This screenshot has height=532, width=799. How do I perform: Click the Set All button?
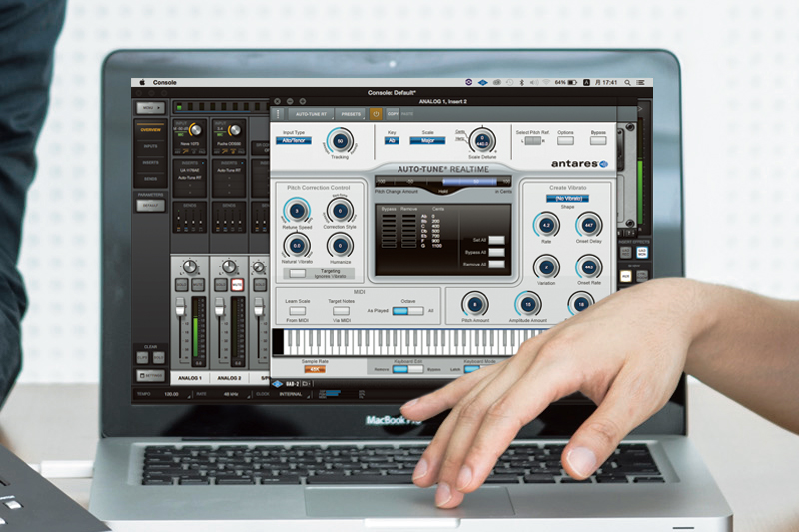tap(496, 240)
